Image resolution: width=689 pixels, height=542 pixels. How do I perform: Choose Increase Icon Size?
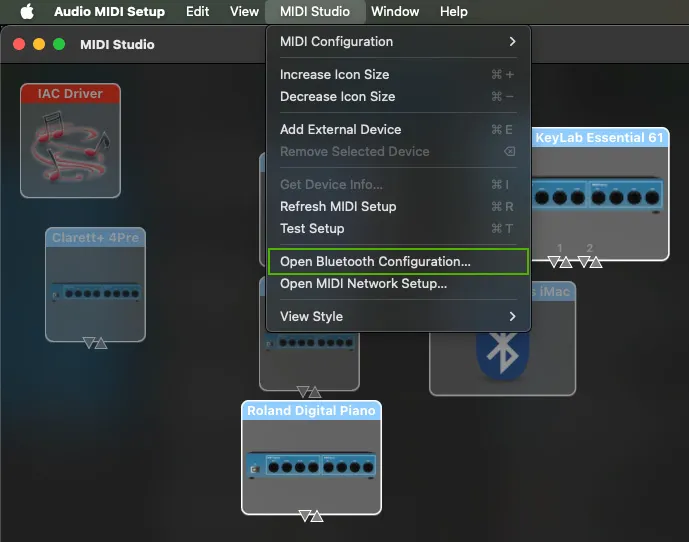398,75
